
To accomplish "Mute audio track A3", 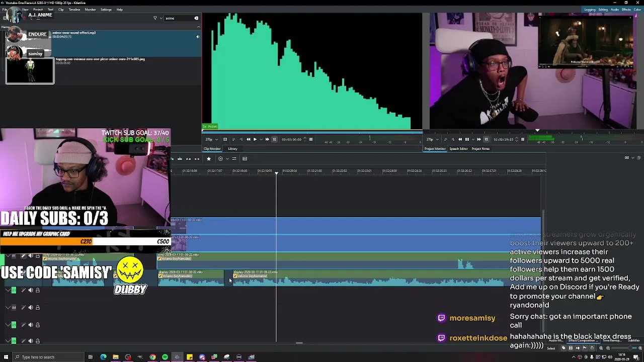I will click(31, 290).
